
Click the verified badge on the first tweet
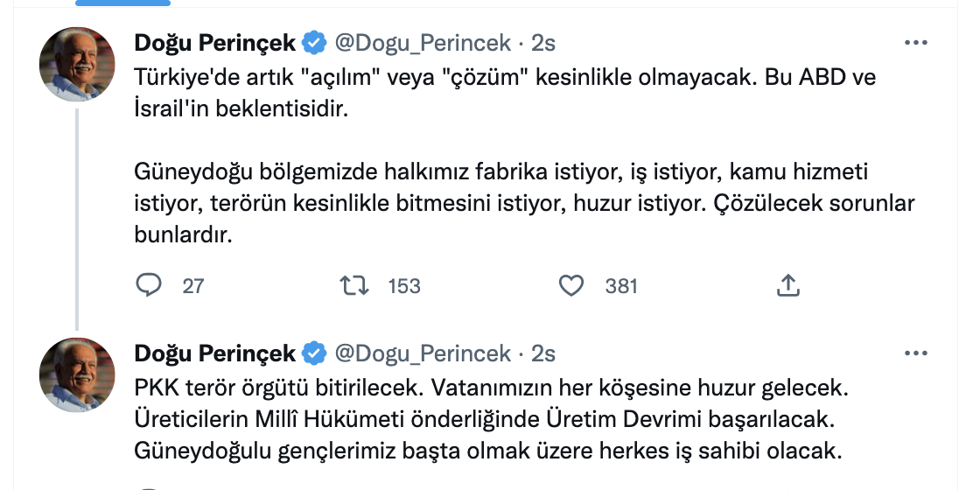314,42
